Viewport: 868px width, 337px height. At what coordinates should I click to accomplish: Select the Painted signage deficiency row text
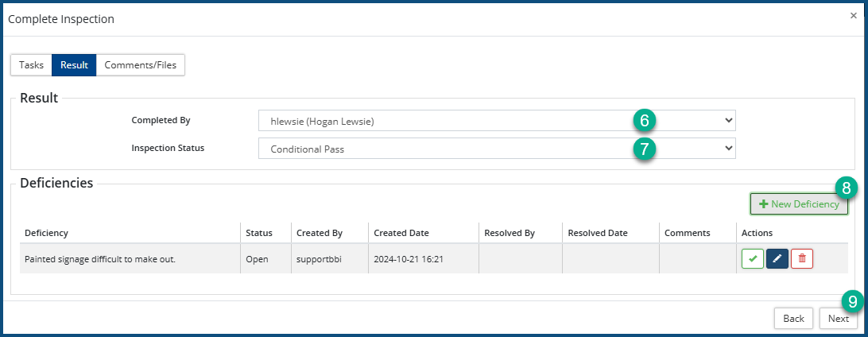pyautogui.click(x=100, y=259)
